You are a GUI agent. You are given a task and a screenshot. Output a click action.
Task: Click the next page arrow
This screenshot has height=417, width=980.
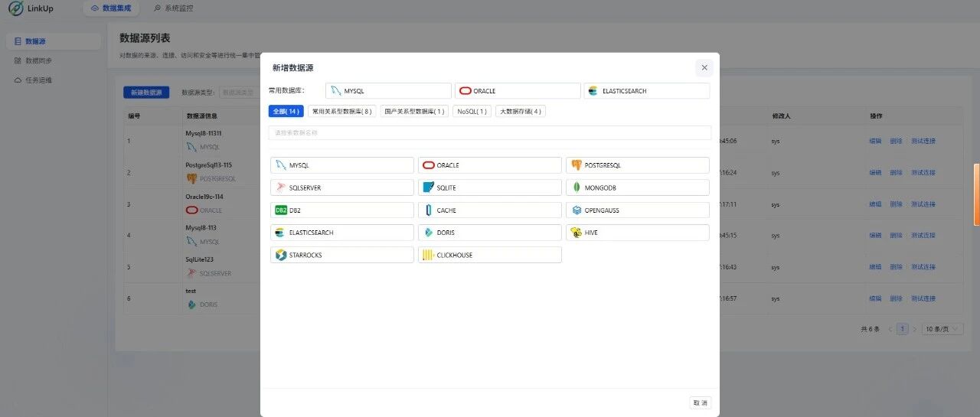(914, 329)
